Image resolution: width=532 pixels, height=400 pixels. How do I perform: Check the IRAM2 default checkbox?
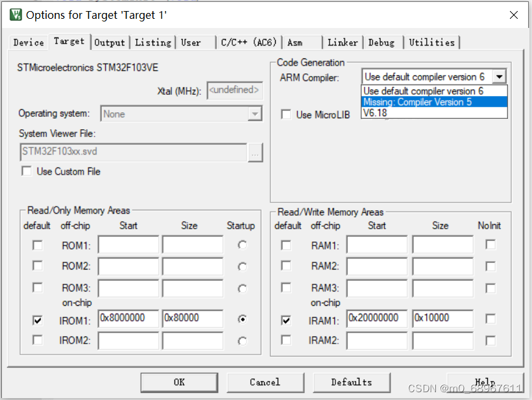pos(286,340)
